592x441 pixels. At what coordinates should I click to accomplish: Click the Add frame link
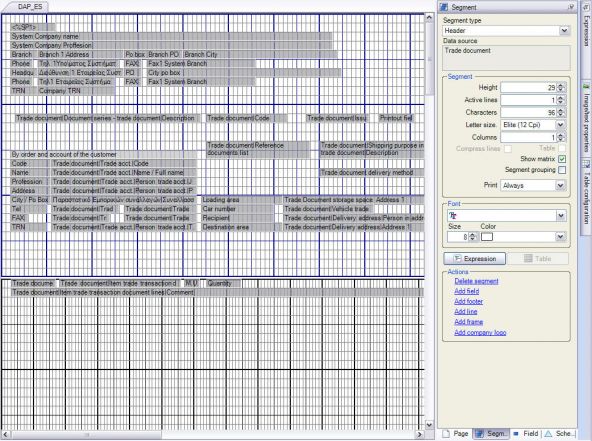pos(469,322)
